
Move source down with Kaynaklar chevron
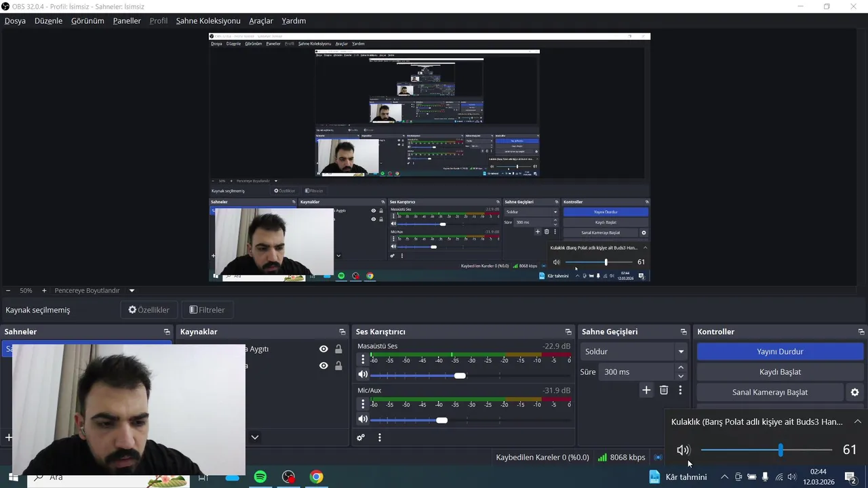tap(255, 438)
